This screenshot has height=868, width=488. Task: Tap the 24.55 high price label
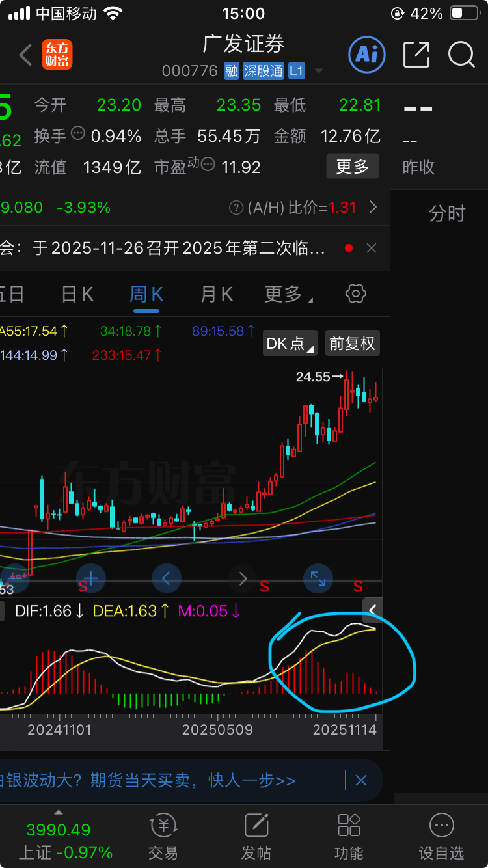(x=313, y=377)
